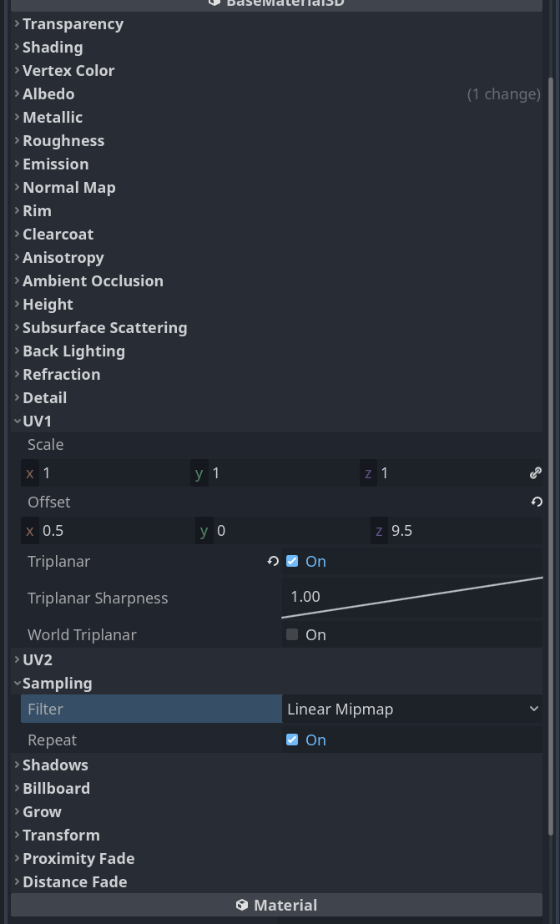
Task: Turn off Repeat sampling
Action: pyautogui.click(x=292, y=740)
